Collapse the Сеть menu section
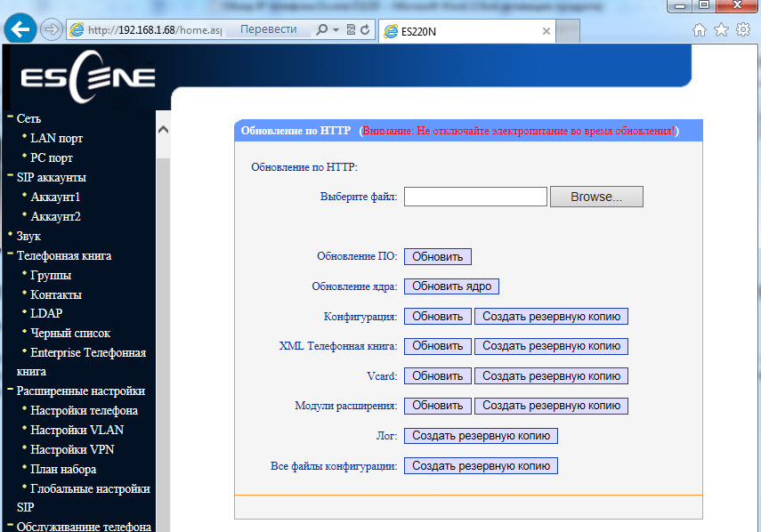761x532 pixels. pyautogui.click(x=10, y=117)
